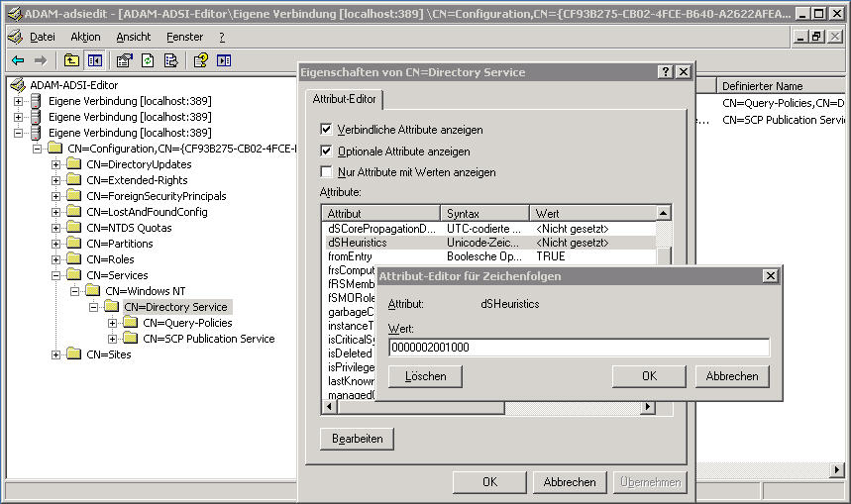The height and width of the screenshot is (504, 851).
Task: Open the Fenster menu
Action: pyautogui.click(x=184, y=37)
